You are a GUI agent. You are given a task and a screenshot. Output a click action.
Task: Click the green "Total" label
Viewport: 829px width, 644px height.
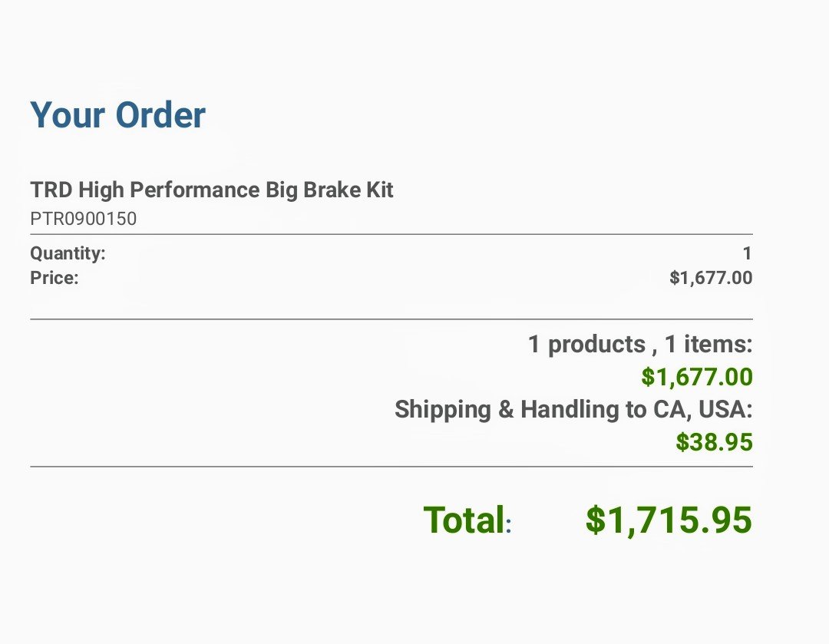tap(464, 520)
